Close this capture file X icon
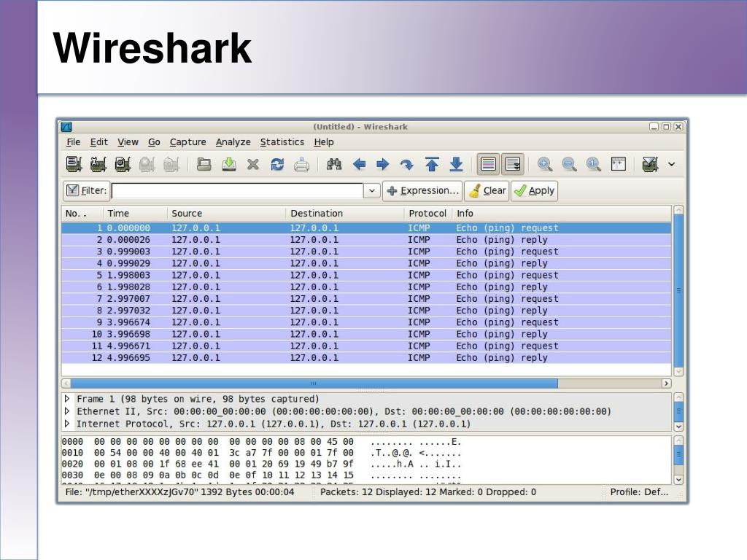The height and width of the screenshot is (560, 747). pos(253,164)
